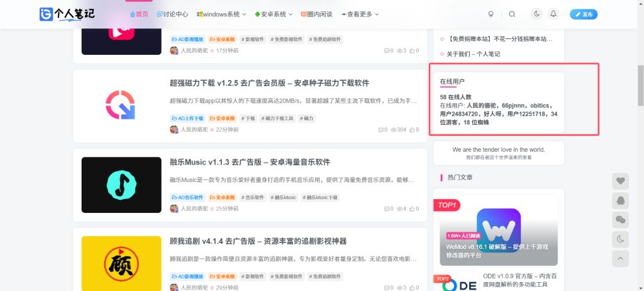644x291 pixels.
Task: Toggle dark mode via header moon icon
Action: [536, 14]
